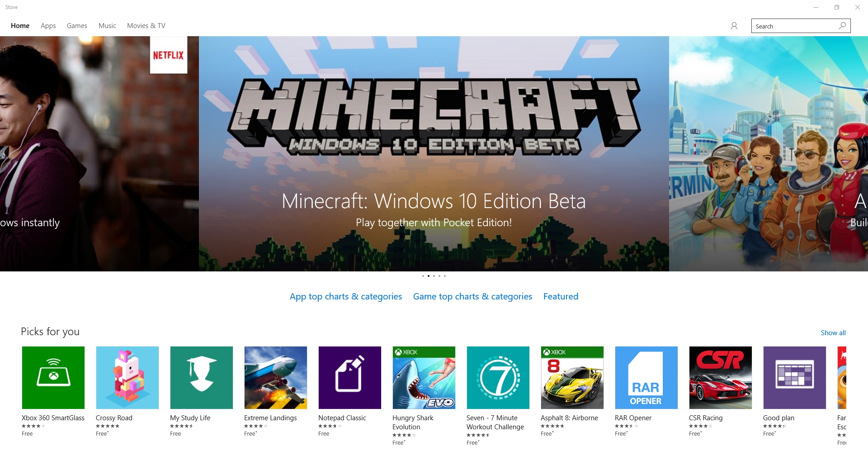Viewport: 868px width, 470px height.
Task: Switch to the Games tab
Action: click(x=77, y=26)
